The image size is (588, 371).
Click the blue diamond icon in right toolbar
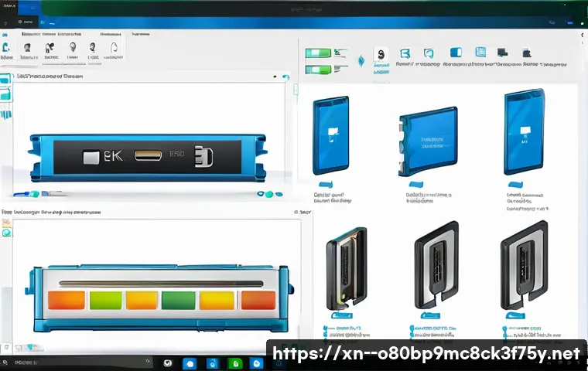point(361,61)
